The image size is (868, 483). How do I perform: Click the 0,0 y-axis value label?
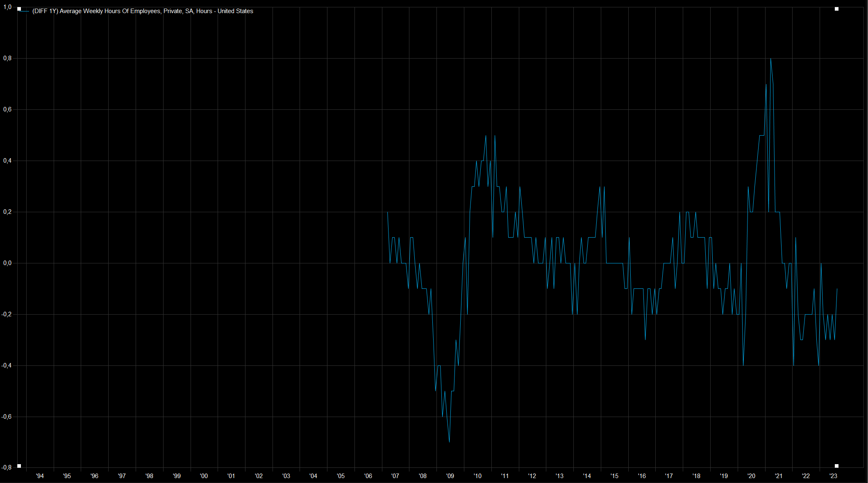[7, 263]
